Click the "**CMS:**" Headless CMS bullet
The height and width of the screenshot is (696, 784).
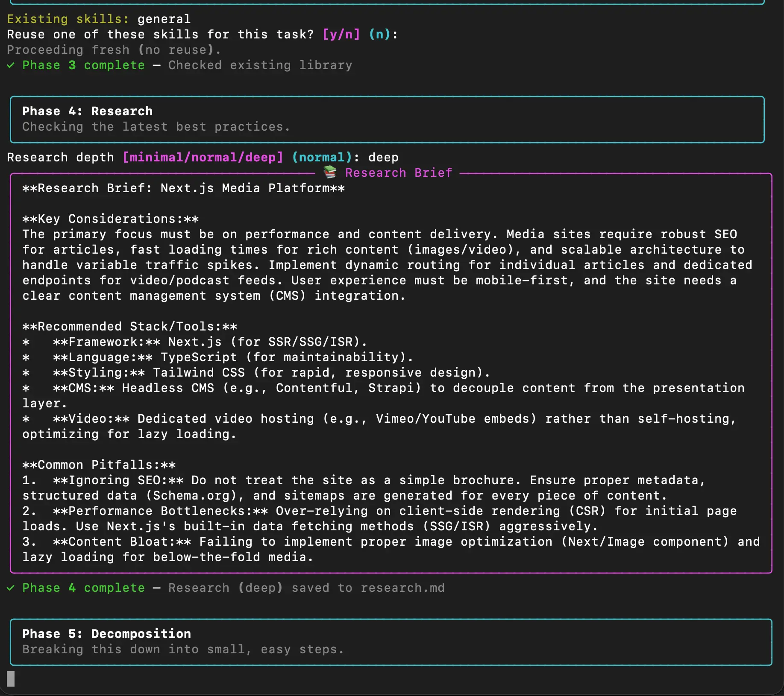[x=384, y=396]
